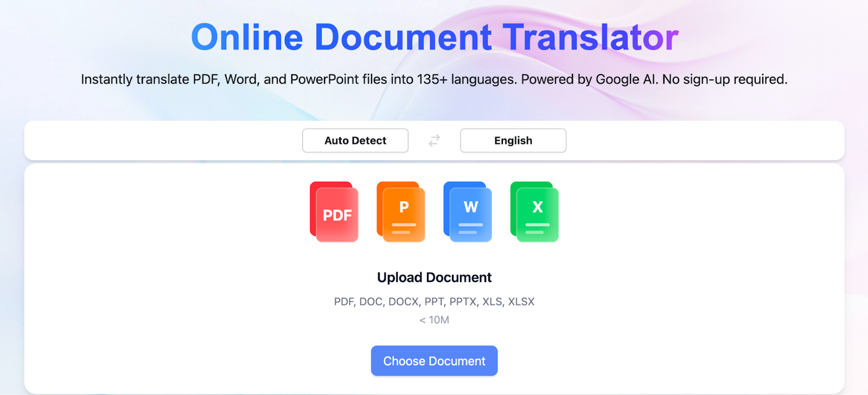Click "PPTX" in the supported formats list
Screen dimensions: 868x395
(463, 302)
